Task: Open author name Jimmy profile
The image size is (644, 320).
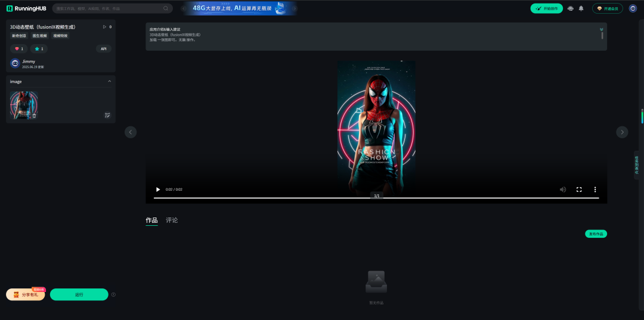Action: tap(29, 61)
